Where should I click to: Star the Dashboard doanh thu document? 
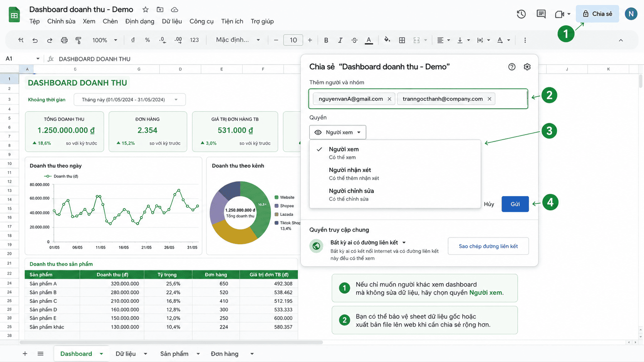point(145,10)
